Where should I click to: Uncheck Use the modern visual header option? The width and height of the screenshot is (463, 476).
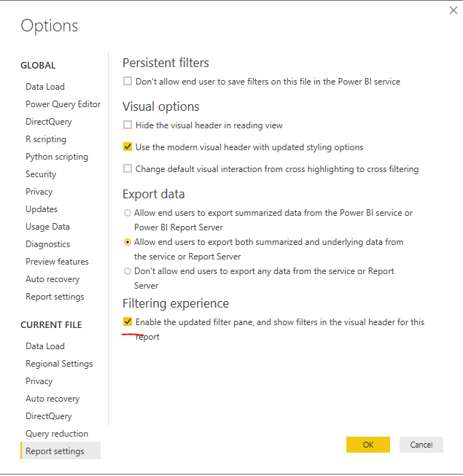(128, 147)
